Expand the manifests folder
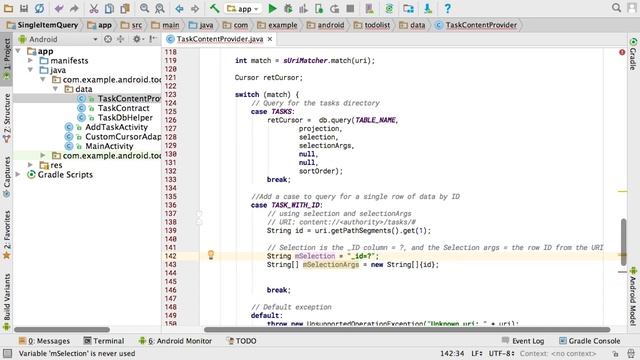Viewport: 640px width, 360px height. pyautogui.click(x=30, y=60)
